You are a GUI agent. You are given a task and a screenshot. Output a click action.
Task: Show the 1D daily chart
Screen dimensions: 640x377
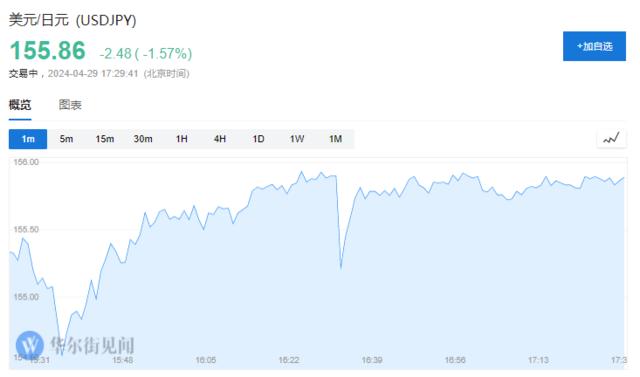point(258,139)
